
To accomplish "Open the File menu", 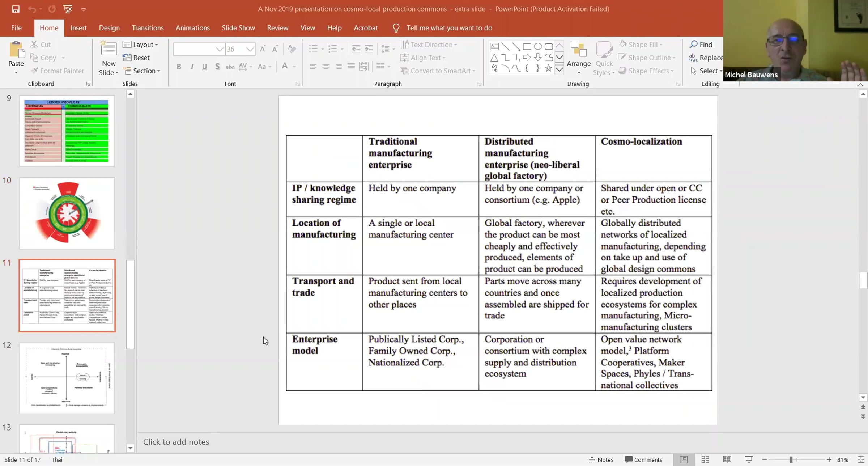I will [x=16, y=28].
